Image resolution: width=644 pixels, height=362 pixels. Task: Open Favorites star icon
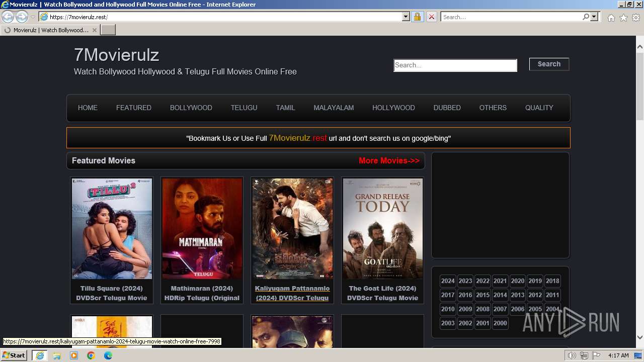click(x=623, y=18)
